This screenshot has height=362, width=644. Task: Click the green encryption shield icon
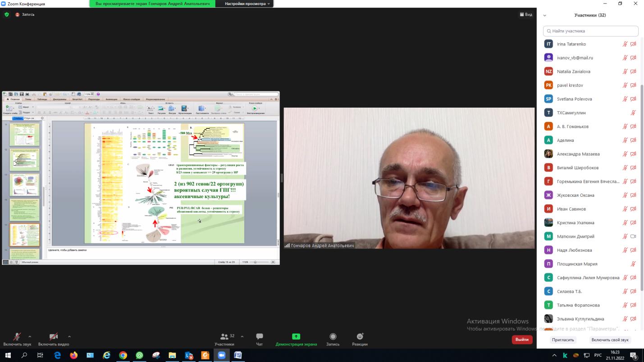[7, 14]
